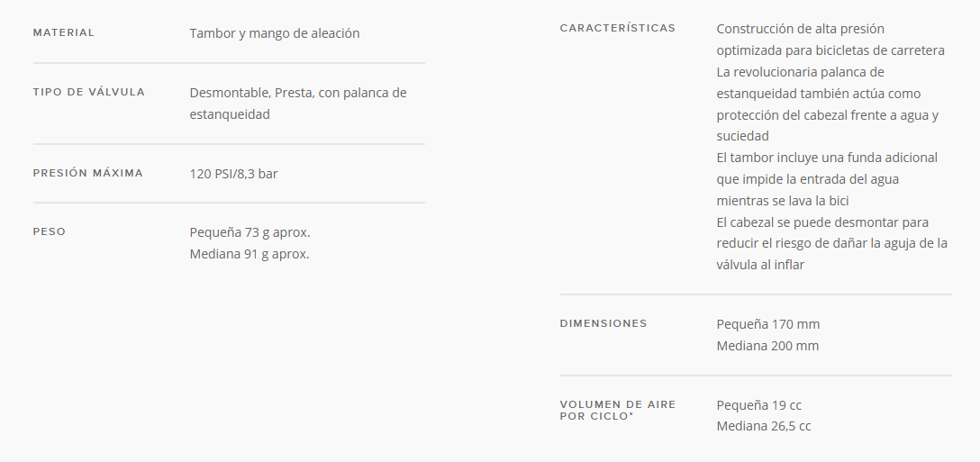This screenshot has width=980, height=462.
Task: Click the Pequeña 73 g aprox. weight
Action: 250,232
